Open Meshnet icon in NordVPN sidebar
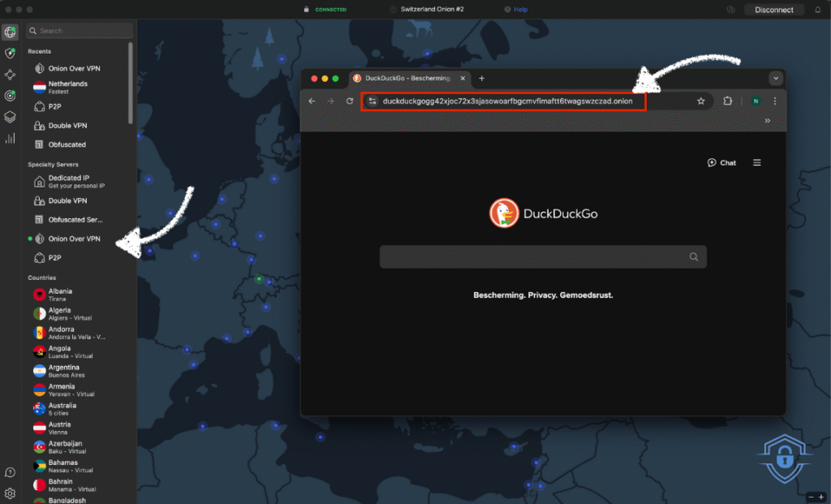This screenshot has width=831, height=504. coord(10,75)
